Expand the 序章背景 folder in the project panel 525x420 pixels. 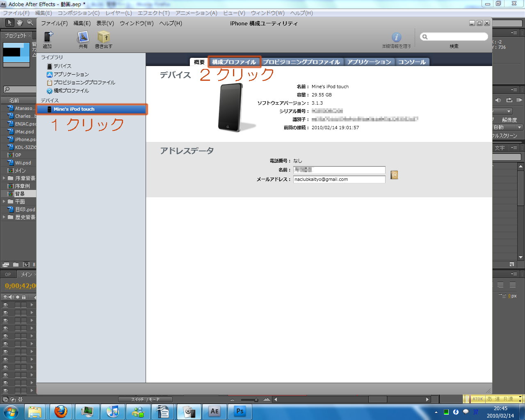click(4, 178)
